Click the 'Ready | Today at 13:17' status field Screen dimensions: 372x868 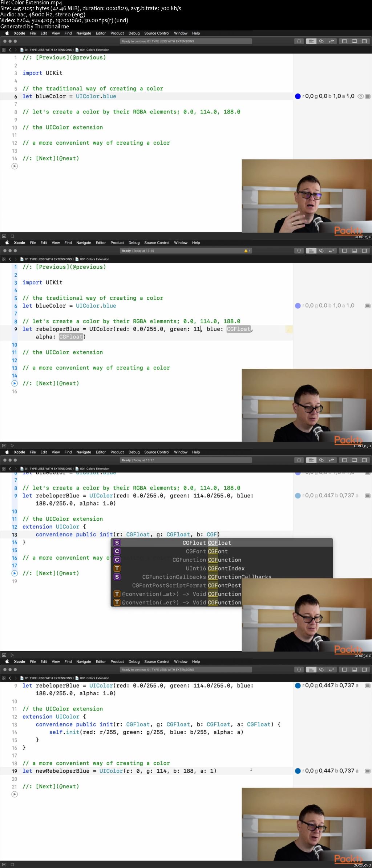[186, 460]
